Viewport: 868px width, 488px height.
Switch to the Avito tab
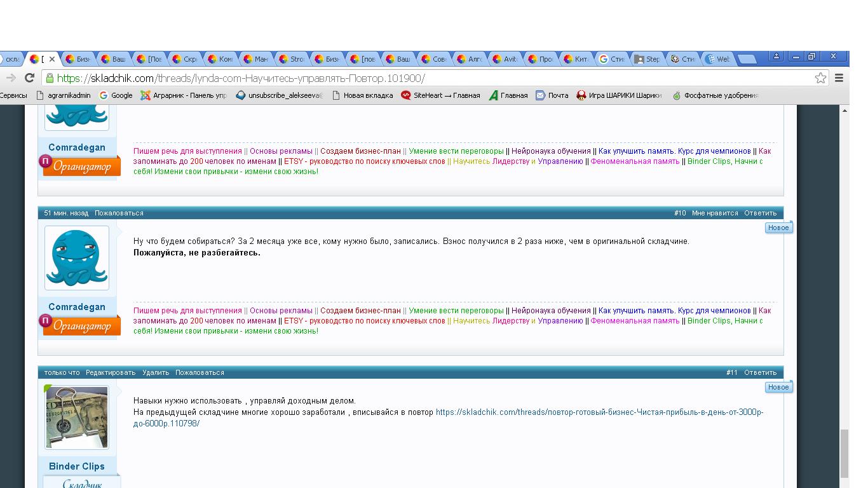[508, 59]
